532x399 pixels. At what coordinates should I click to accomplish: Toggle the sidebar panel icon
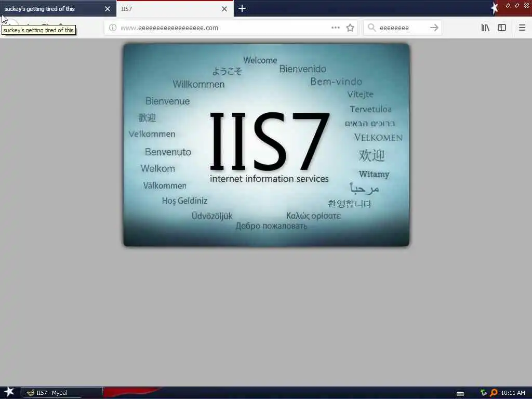tap(502, 28)
